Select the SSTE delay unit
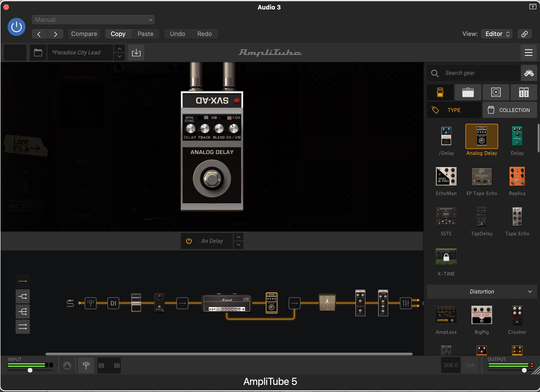The height and width of the screenshot is (392, 540). click(x=446, y=217)
